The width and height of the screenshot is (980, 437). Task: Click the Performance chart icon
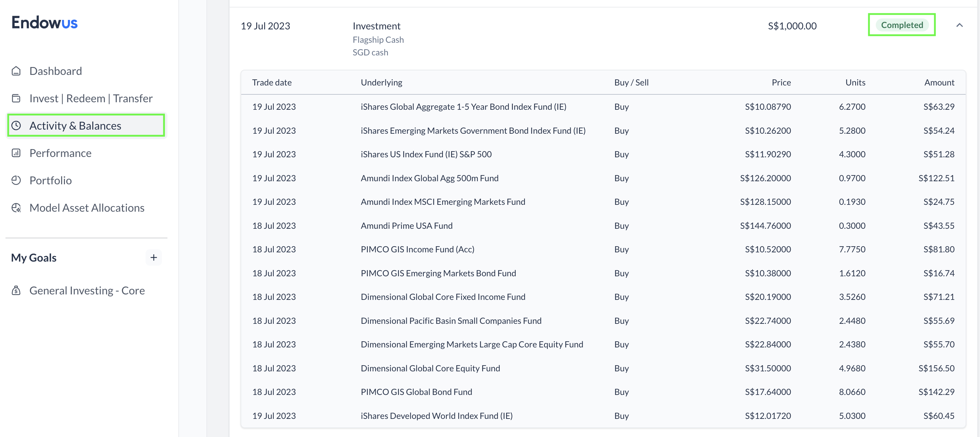coord(16,153)
